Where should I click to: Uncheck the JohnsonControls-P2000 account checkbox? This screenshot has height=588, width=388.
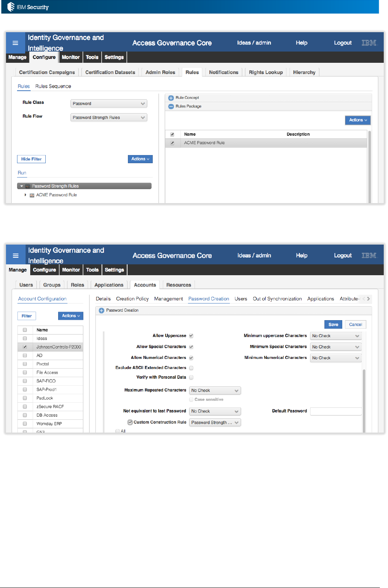click(25, 347)
